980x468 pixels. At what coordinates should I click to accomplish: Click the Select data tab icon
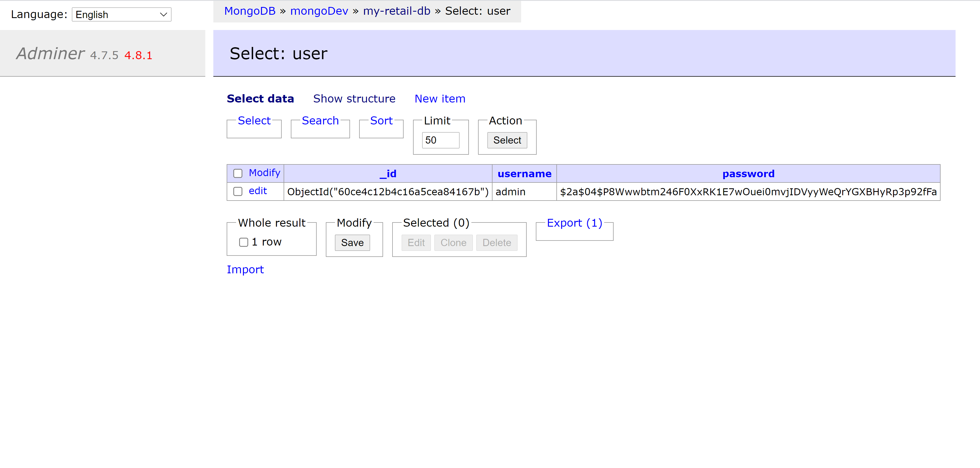pos(261,99)
